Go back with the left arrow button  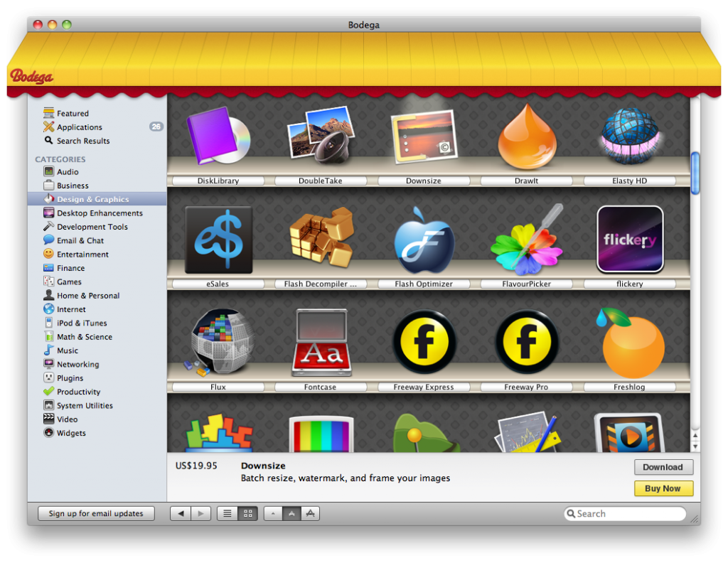[181, 513]
